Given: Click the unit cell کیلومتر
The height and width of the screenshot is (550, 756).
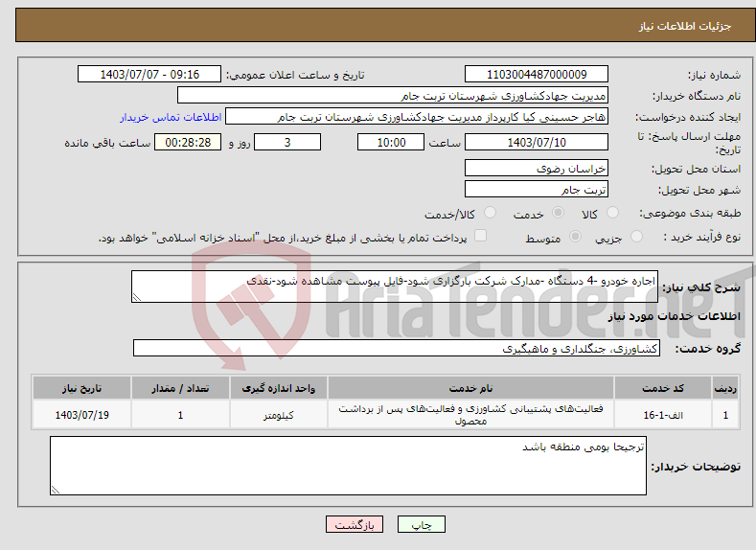Looking at the screenshot, I should [x=278, y=415].
